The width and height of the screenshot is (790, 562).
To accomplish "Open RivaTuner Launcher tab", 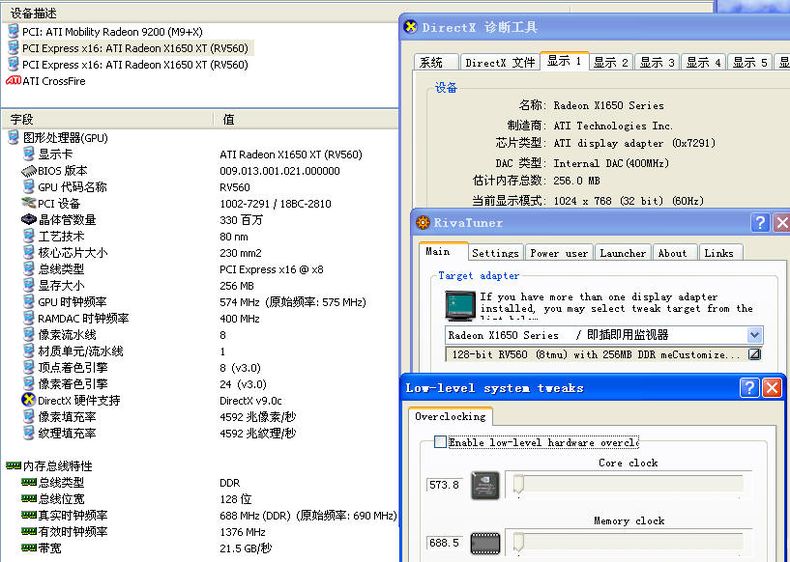I will pyautogui.click(x=623, y=253).
